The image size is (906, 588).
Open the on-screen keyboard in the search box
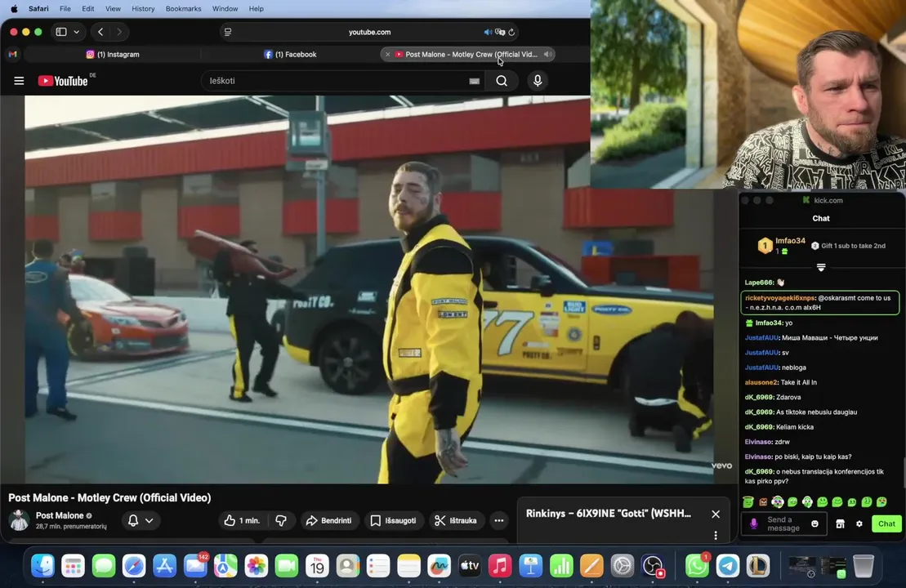[474, 82]
